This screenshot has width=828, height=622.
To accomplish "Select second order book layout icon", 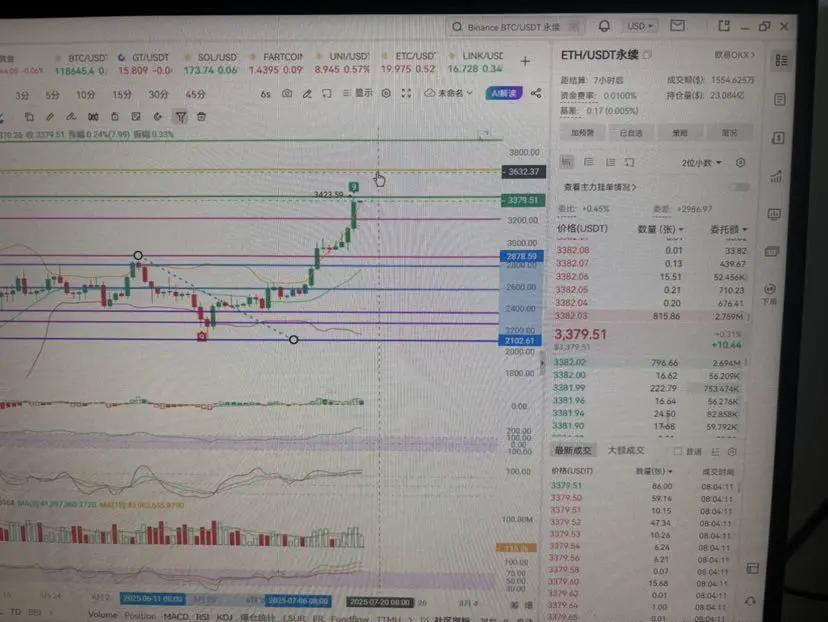I will click(588, 162).
